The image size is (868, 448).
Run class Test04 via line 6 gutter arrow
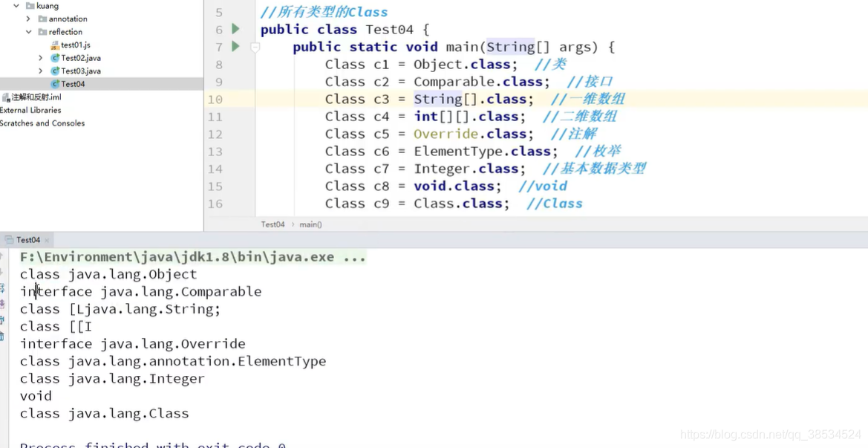coord(235,29)
